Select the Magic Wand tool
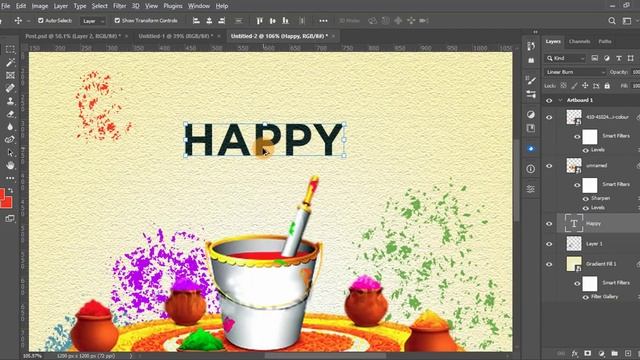 coord(10,62)
